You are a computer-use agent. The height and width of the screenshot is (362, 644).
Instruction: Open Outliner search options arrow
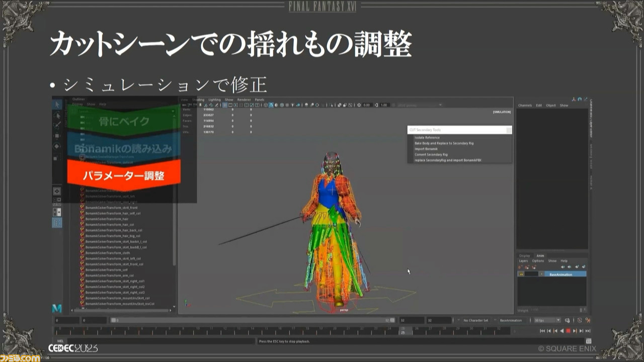click(x=173, y=111)
